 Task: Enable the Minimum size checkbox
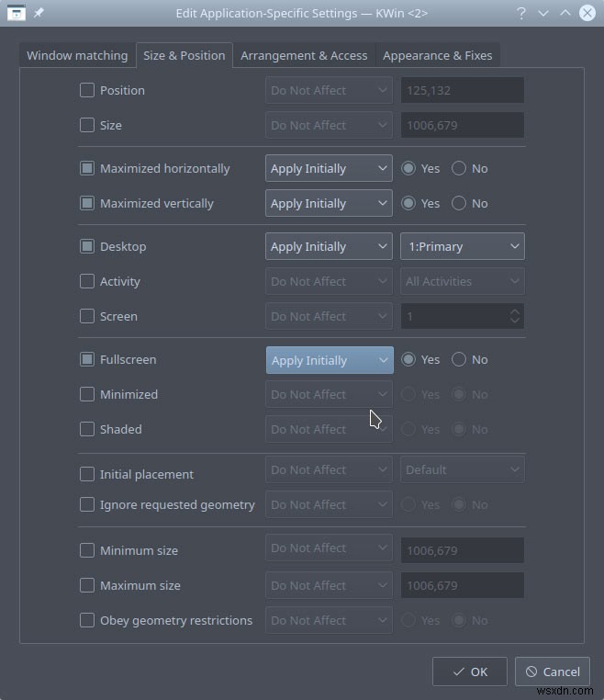point(87,550)
